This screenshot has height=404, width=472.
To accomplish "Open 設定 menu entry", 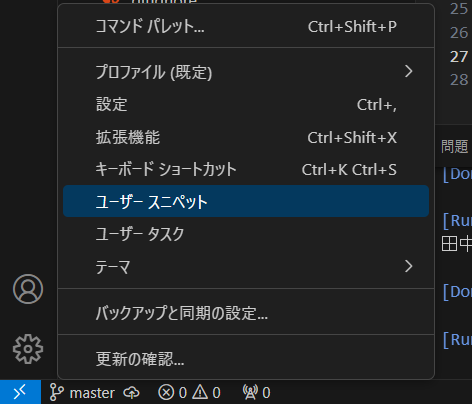I will 246,104.
